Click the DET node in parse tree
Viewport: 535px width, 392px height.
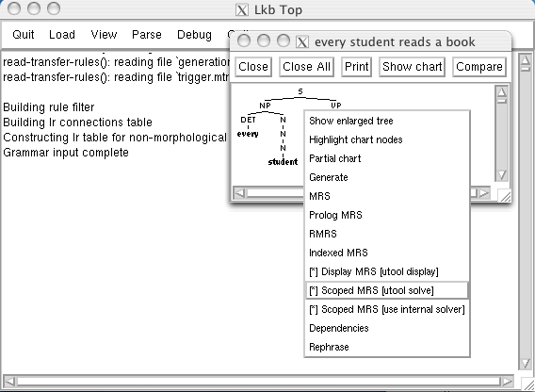(x=248, y=120)
